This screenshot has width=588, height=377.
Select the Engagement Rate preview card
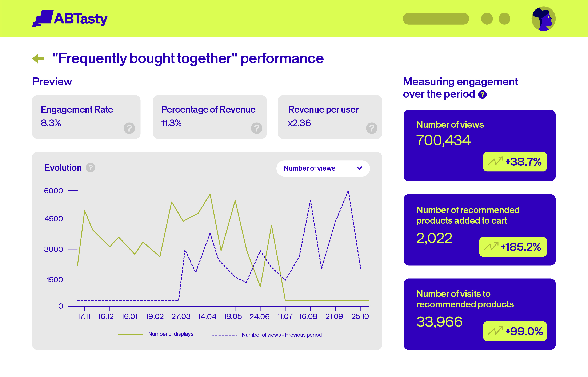click(86, 117)
